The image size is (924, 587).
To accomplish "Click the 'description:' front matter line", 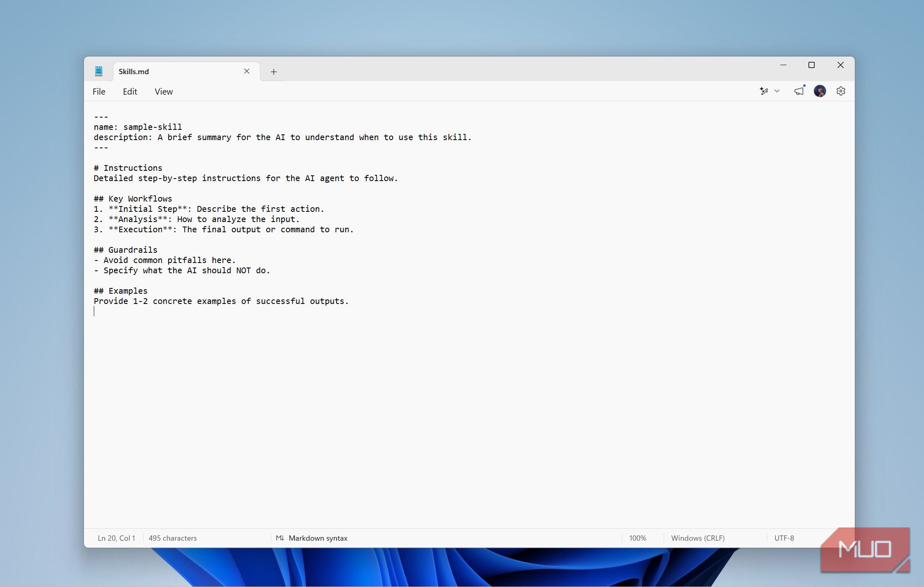I will coord(283,137).
